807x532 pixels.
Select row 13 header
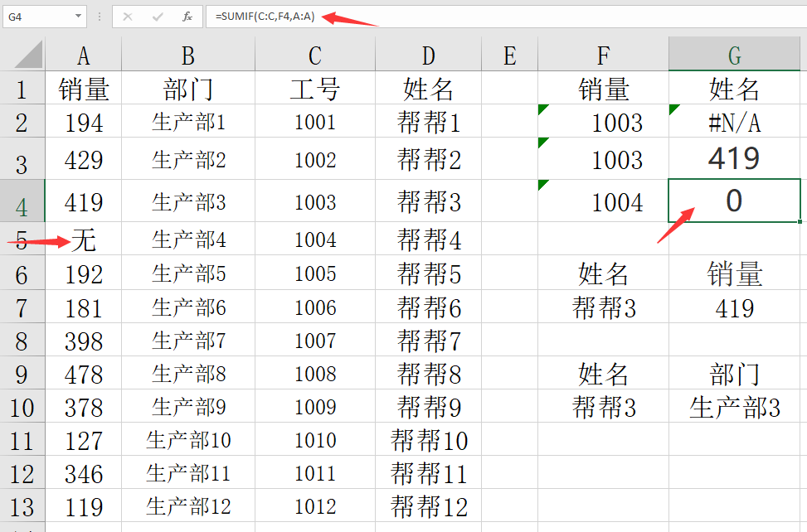[22, 505]
